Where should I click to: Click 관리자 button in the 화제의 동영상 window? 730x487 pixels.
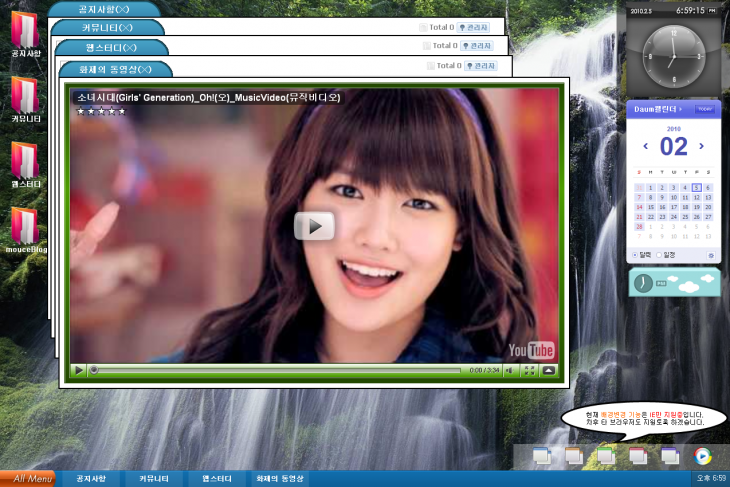480,66
